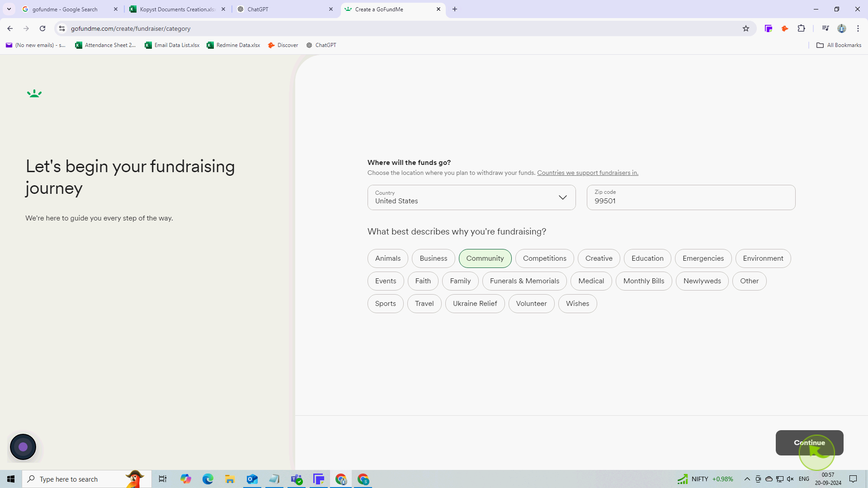Click the GoFundMe logo icon
The width and height of the screenshot is (868, 488).
click(x=34, y=94)
